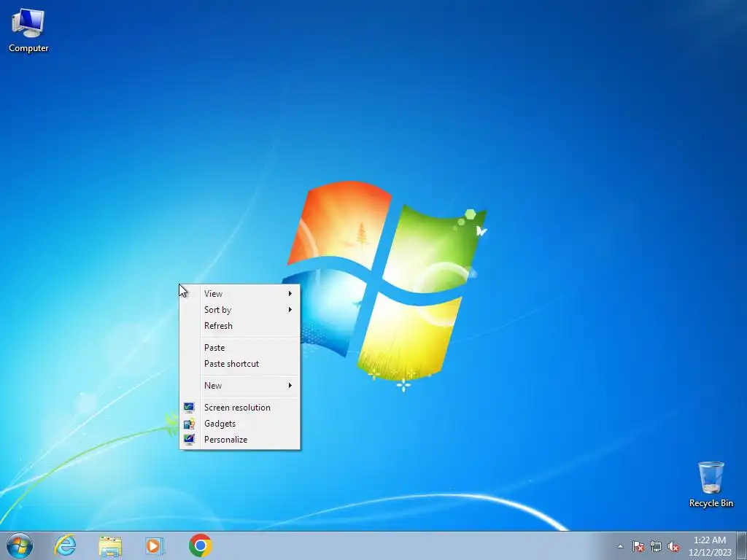Image resolution: width=747 pixels, height=560 pixels.
Task: Open the Windows Start menu orb
Action: pos(20,545)
